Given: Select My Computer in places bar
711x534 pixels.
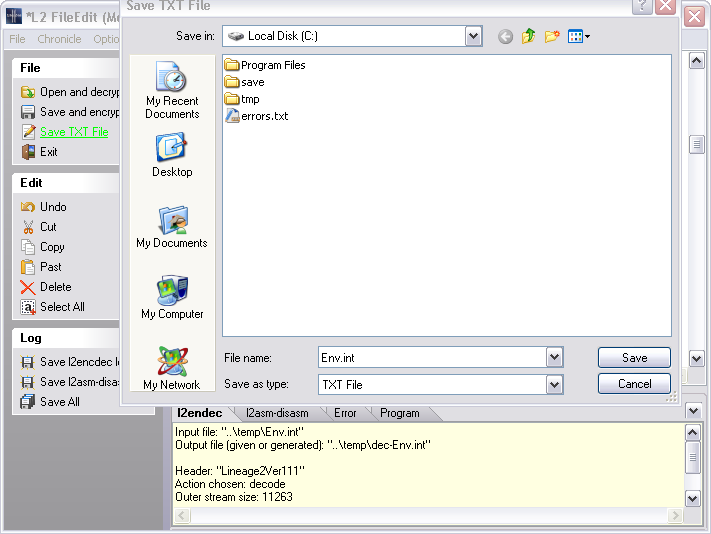Looking at the screenshot, I should (172, 298).
